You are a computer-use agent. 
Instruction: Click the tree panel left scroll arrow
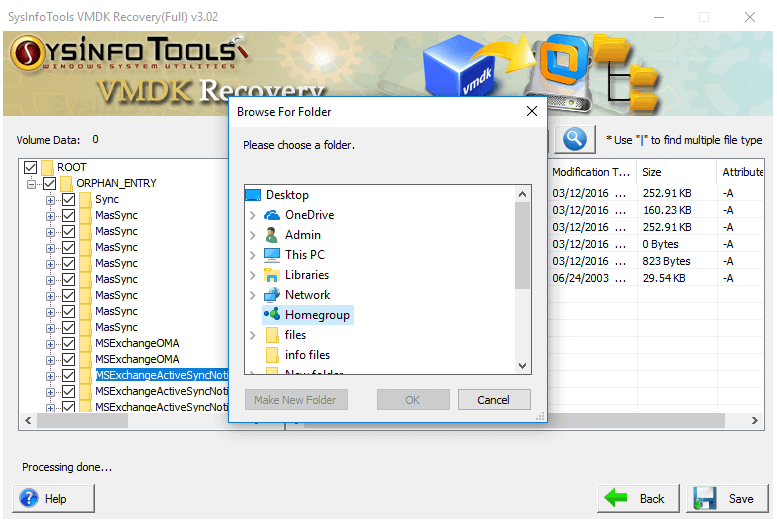(x=28, y=420)
